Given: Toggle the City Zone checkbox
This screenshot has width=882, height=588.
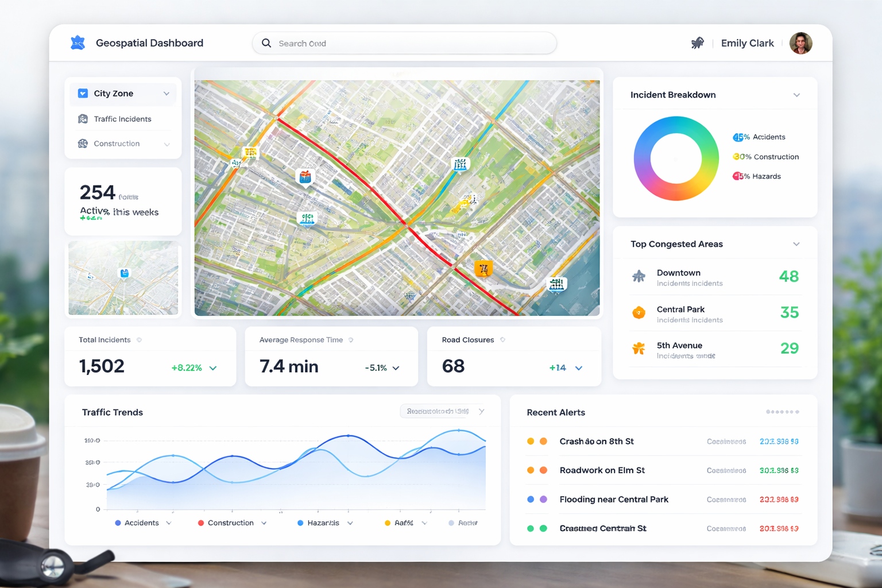Looking at the screenshot, I should coord(83,94).
